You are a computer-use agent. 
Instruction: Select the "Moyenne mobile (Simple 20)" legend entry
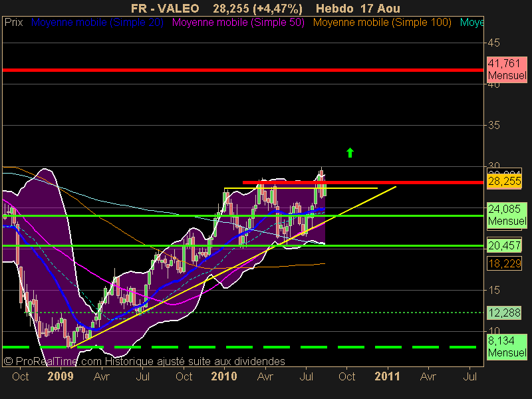[x=97, y=23]
